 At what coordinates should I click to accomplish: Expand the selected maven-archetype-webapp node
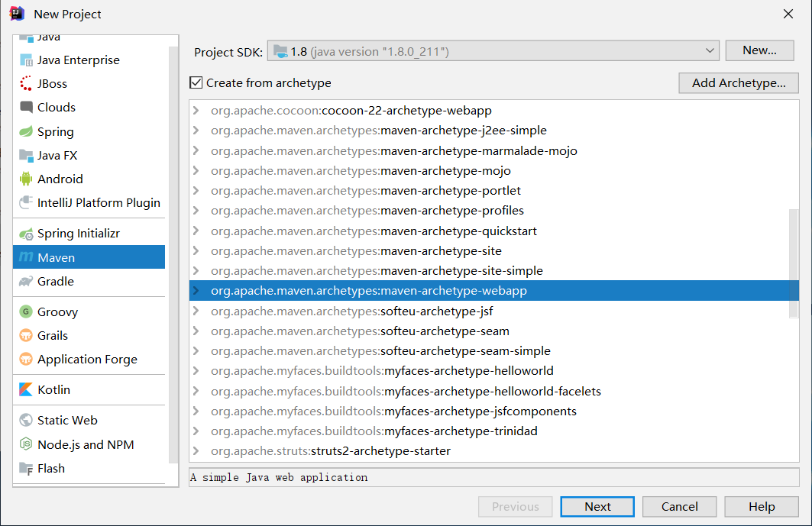point(196,290)
